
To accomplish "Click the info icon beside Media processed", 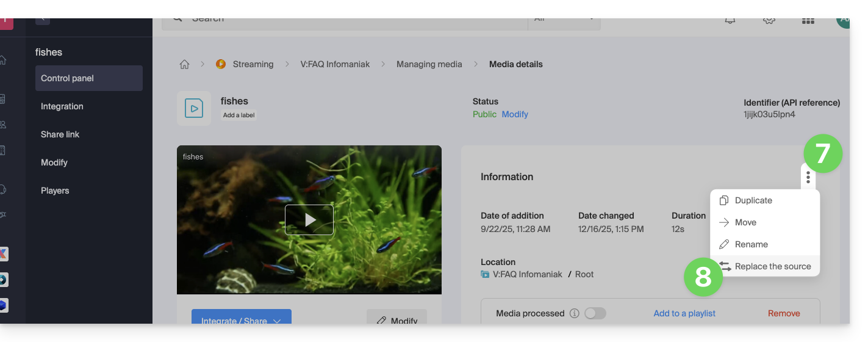I will (574, 313).
